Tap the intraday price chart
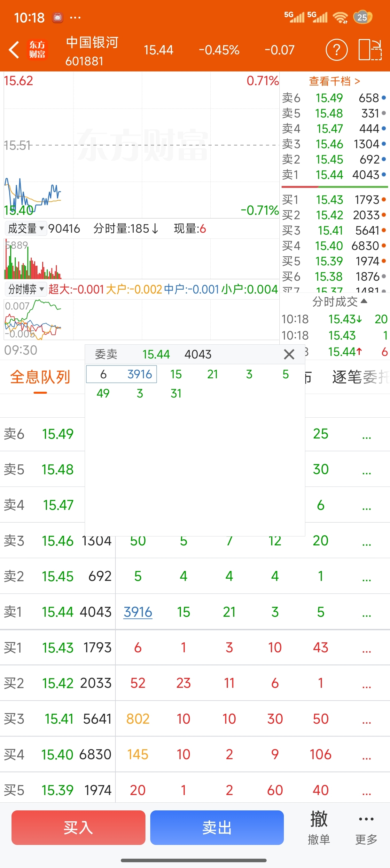This screenshot has height=868, width=390. [x=141, y=145]
